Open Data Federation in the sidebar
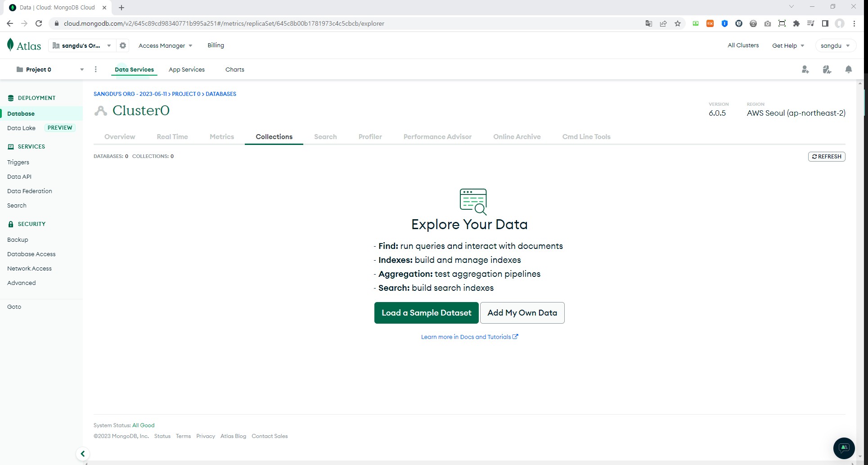The image size is (868, 465). (x=30, y=191)
